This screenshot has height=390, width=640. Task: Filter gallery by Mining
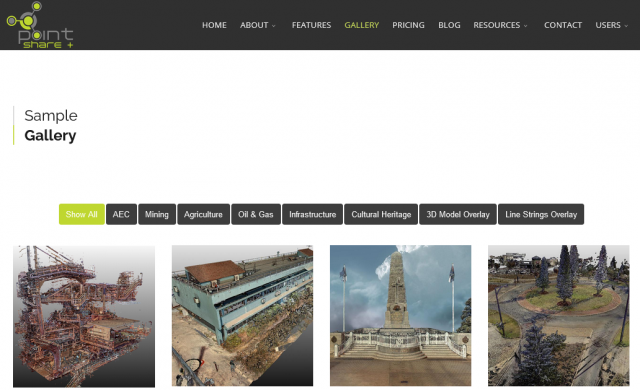(x=157, y=214)
